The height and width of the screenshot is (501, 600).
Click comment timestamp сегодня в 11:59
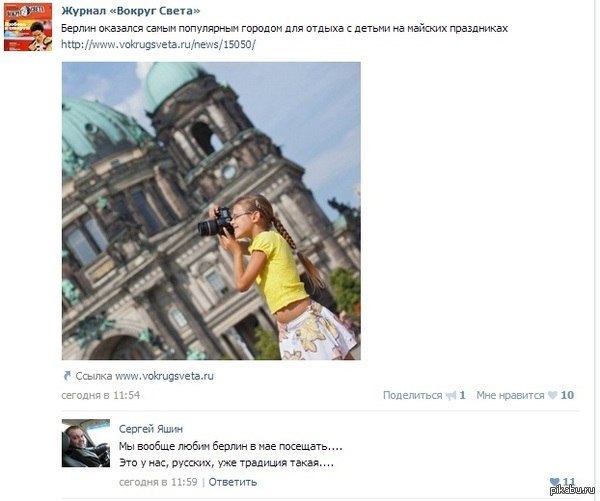pos(158,482)
